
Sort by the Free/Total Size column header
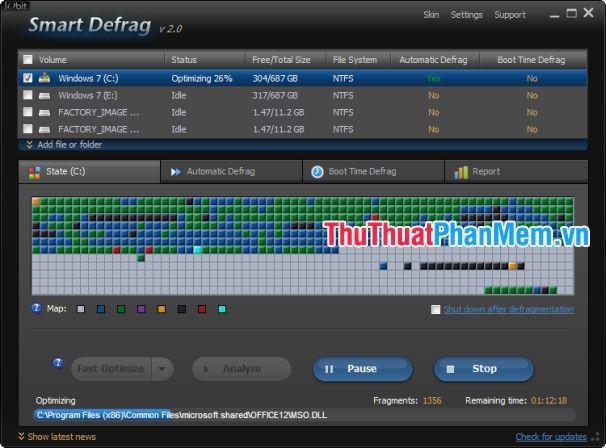tap(285, 60)
